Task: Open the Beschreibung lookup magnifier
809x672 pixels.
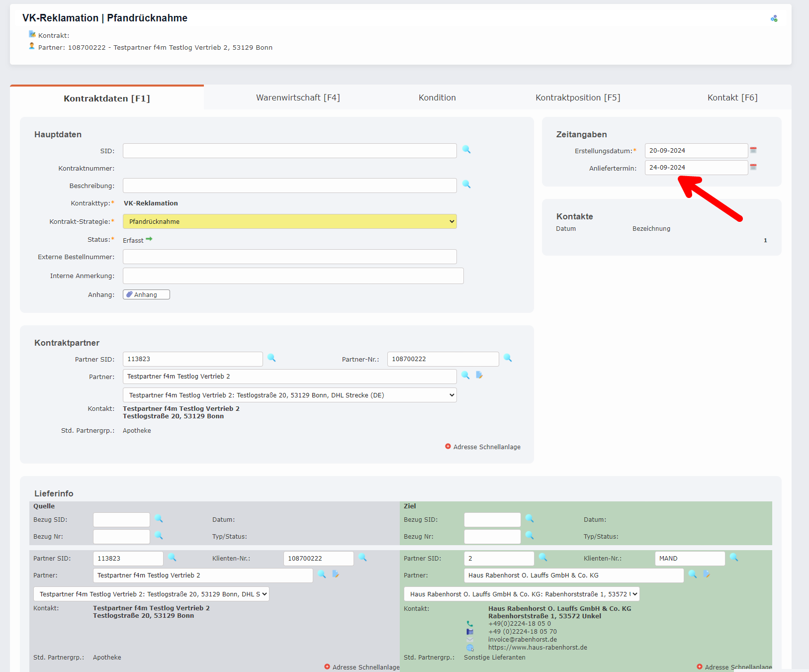Action: coord(466,185)
